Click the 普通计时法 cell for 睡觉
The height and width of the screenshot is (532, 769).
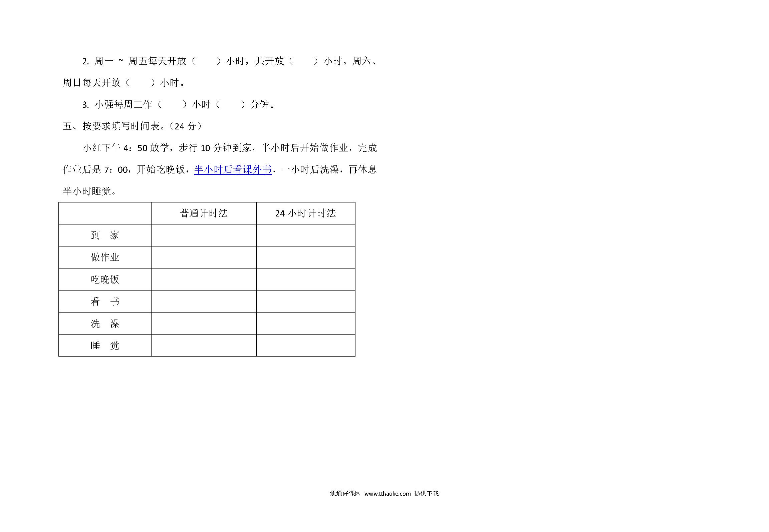click(x=204, y=345)
